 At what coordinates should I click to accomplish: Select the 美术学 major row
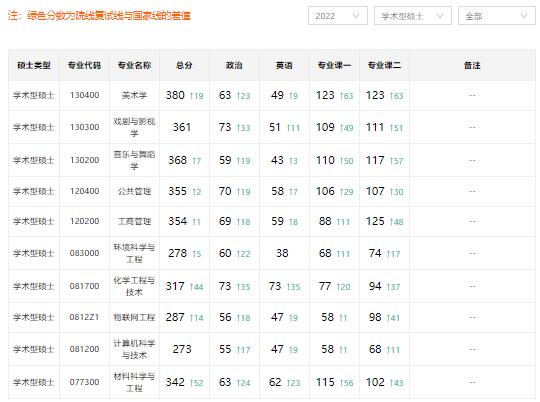[x=272, y=95]
